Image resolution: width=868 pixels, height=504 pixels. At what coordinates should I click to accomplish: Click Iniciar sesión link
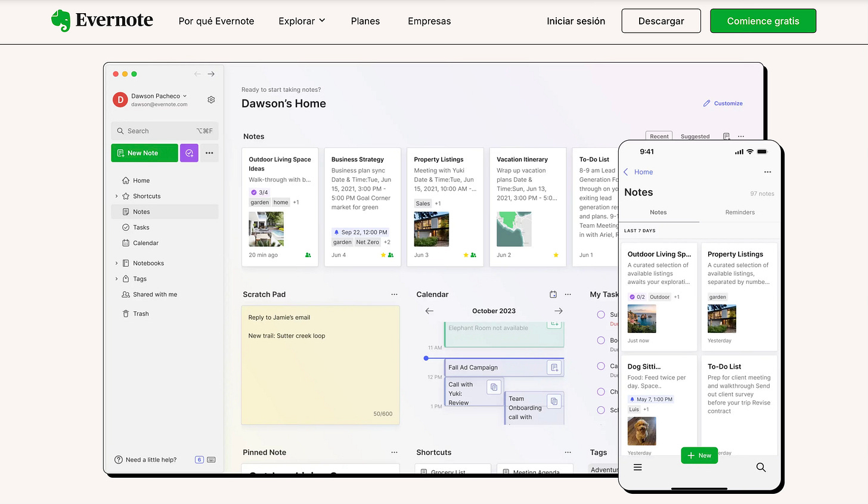pos(576,21)
